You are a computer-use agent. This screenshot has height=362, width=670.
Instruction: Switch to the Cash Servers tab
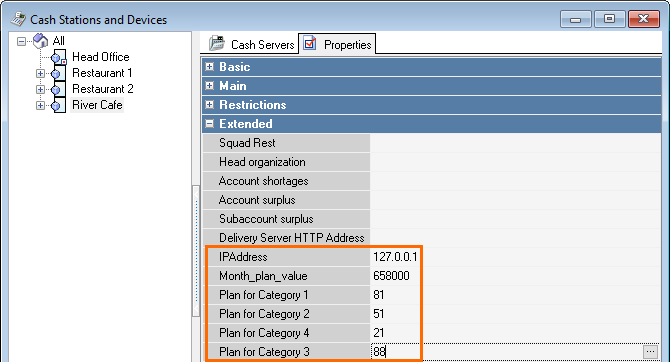[252, 44]
